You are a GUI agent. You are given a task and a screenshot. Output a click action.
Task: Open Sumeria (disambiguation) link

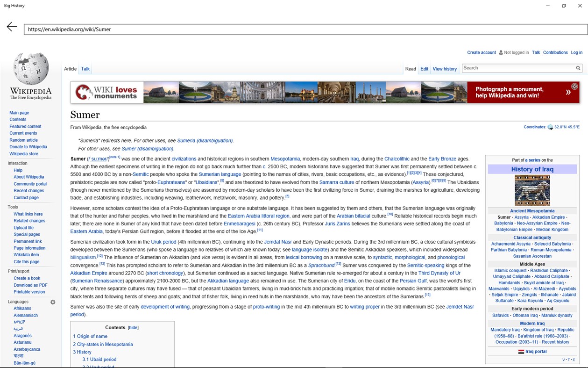pyautogui.click(x=205, y=141)
